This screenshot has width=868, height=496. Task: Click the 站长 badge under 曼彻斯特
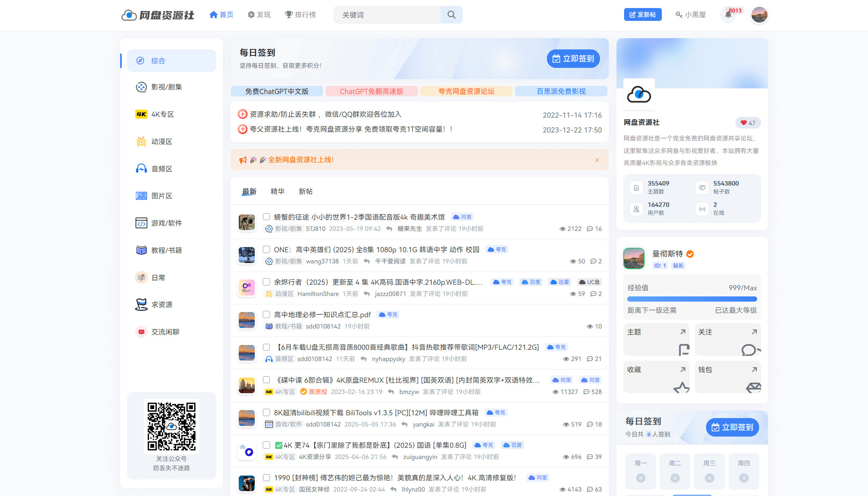click(x=678, y=265)
